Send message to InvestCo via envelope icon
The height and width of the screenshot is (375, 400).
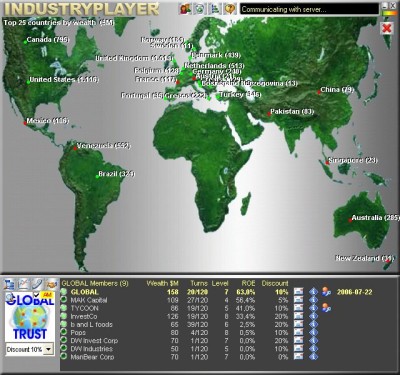[299, 316]
